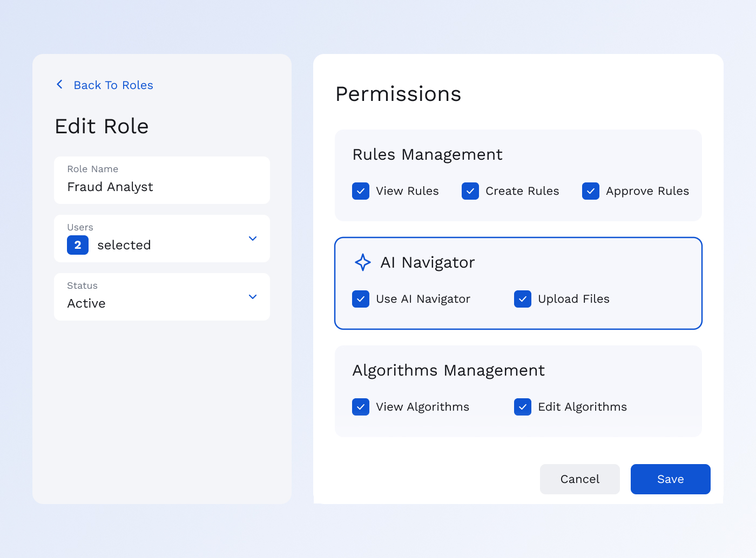Click the AI Navigator heading text

pyautogui.click(x=428, y=263)
